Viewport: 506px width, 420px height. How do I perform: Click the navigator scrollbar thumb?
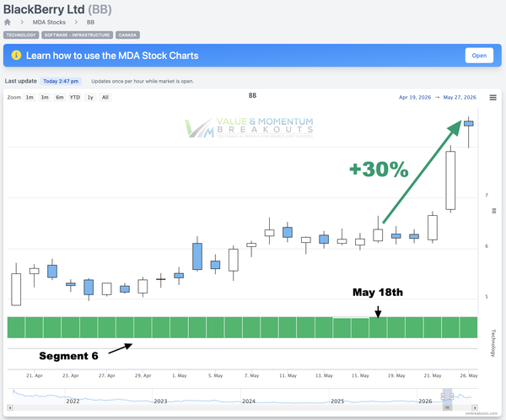(447, 407)
